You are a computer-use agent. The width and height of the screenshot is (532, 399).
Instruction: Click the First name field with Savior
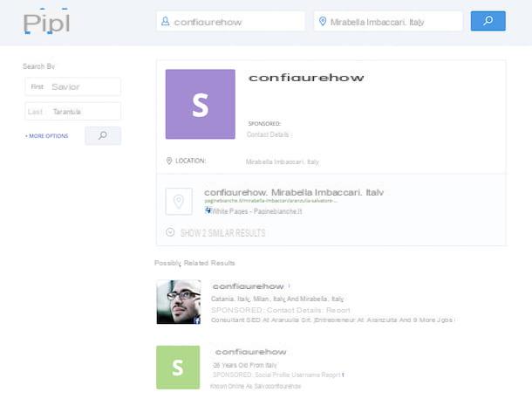point(72,86)
